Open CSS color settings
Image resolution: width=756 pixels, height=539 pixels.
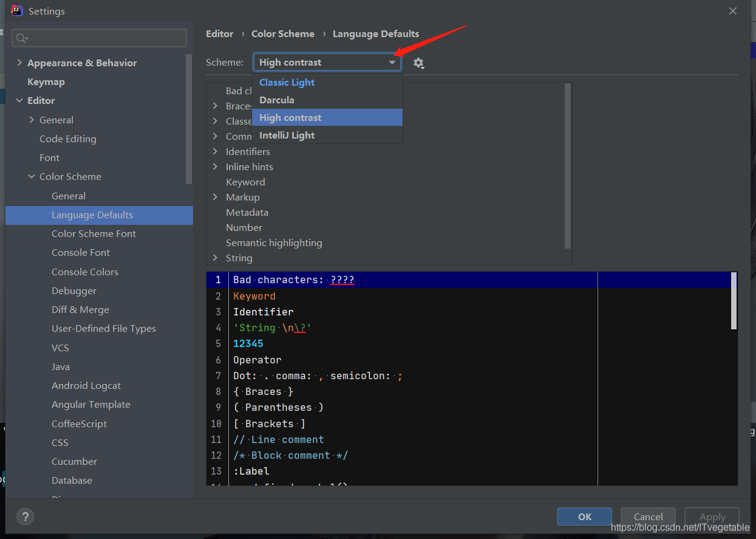60,443
